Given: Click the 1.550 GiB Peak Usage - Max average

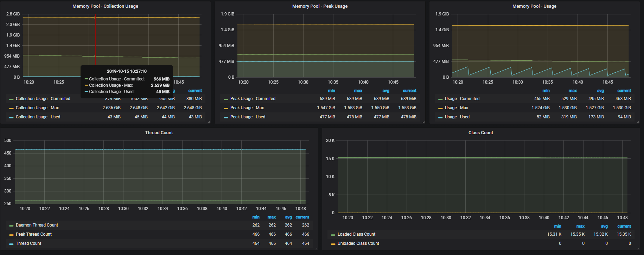Looking at the screenshot, I should (x=380, y=108).
